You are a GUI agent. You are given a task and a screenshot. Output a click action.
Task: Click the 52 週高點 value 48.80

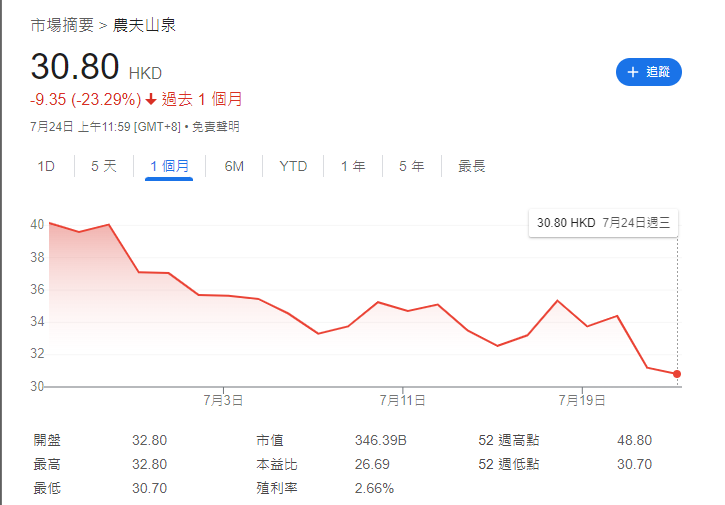coord(635,440)
